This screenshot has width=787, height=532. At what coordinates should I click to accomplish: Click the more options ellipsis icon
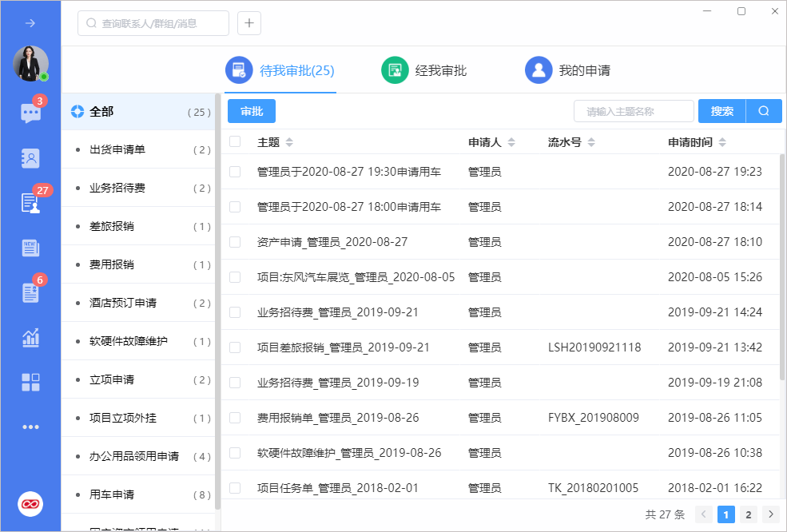tap(30, 427)
